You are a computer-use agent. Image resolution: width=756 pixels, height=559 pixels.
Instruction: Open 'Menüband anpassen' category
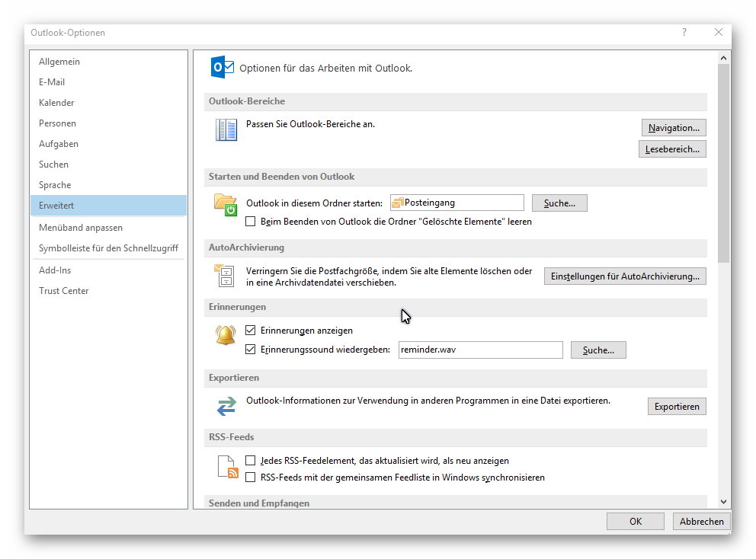(108, 228)
